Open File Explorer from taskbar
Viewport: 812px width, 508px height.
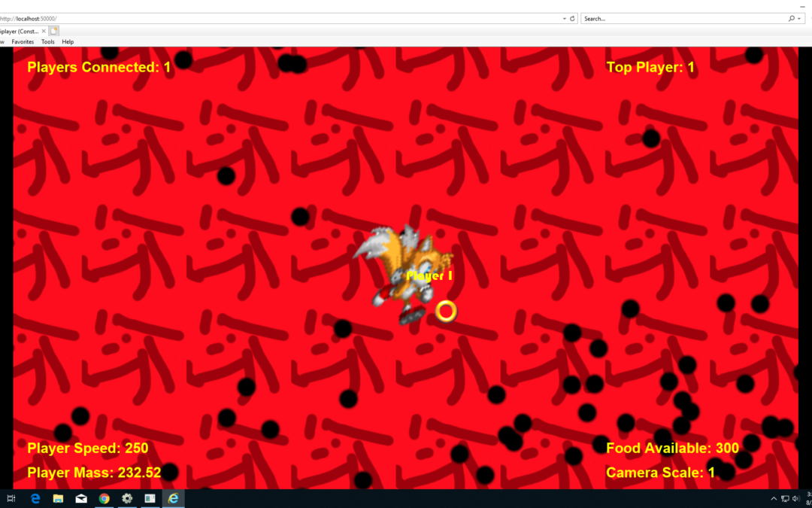pos(58,499)
